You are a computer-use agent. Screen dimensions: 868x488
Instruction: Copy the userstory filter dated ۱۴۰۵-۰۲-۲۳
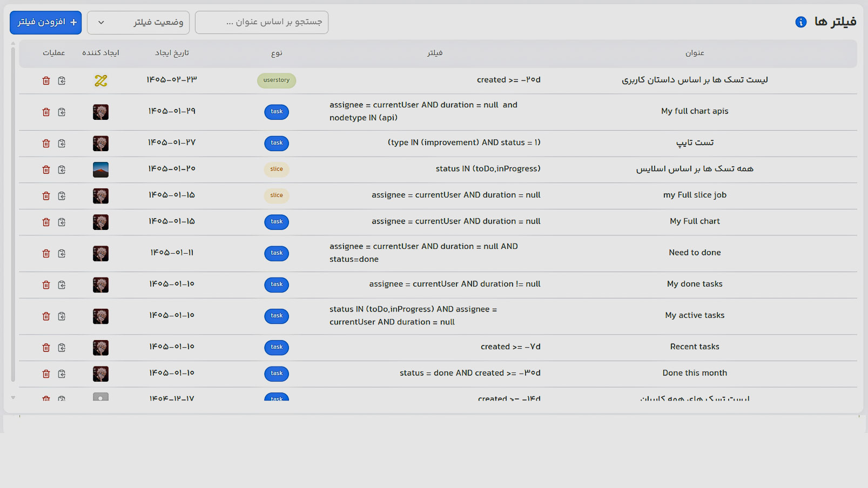click(62, 81)
